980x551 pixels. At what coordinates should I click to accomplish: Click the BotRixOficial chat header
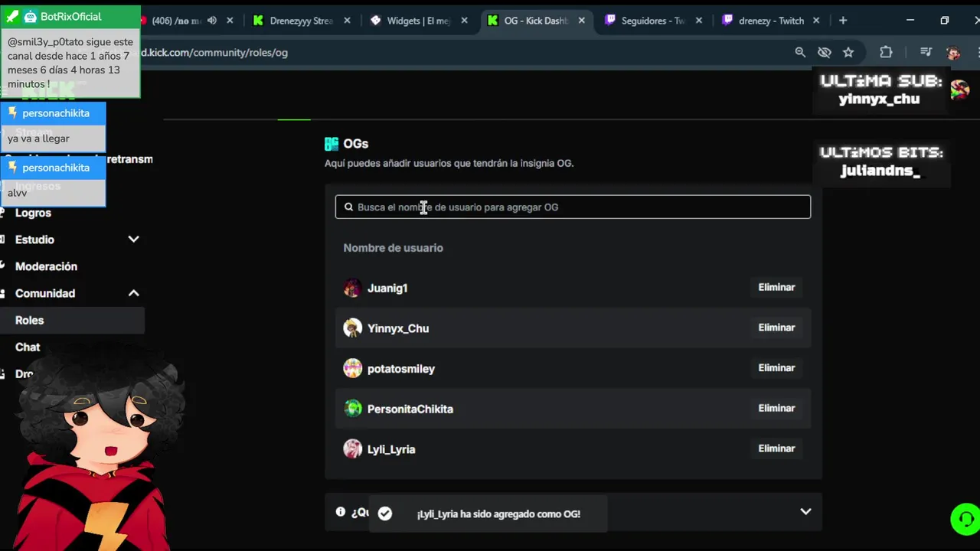point(70,17)
